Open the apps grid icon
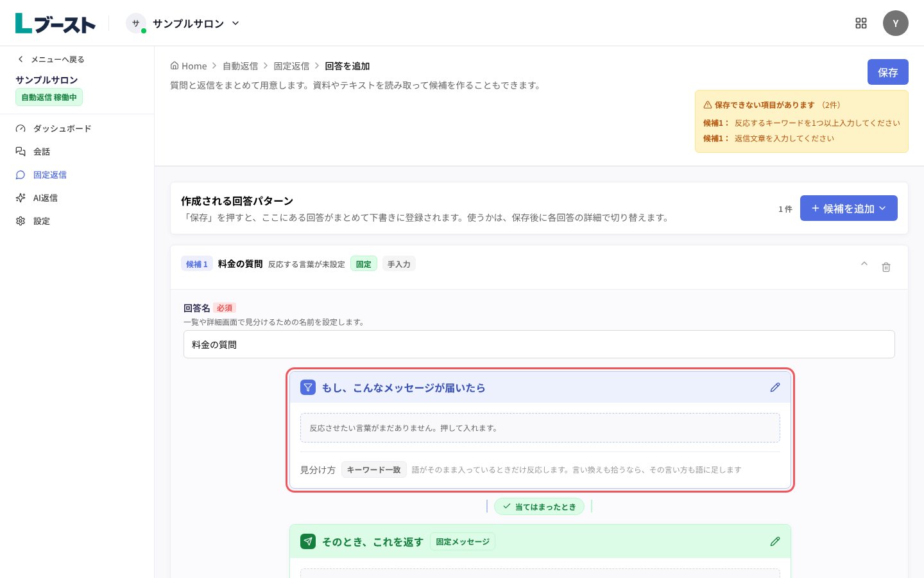Image resolution: width=924 pixels, height=578 pixels. (x=861, y=23)
